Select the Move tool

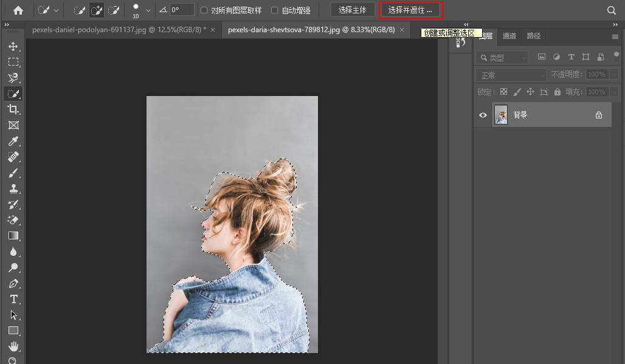pos(13,46)
